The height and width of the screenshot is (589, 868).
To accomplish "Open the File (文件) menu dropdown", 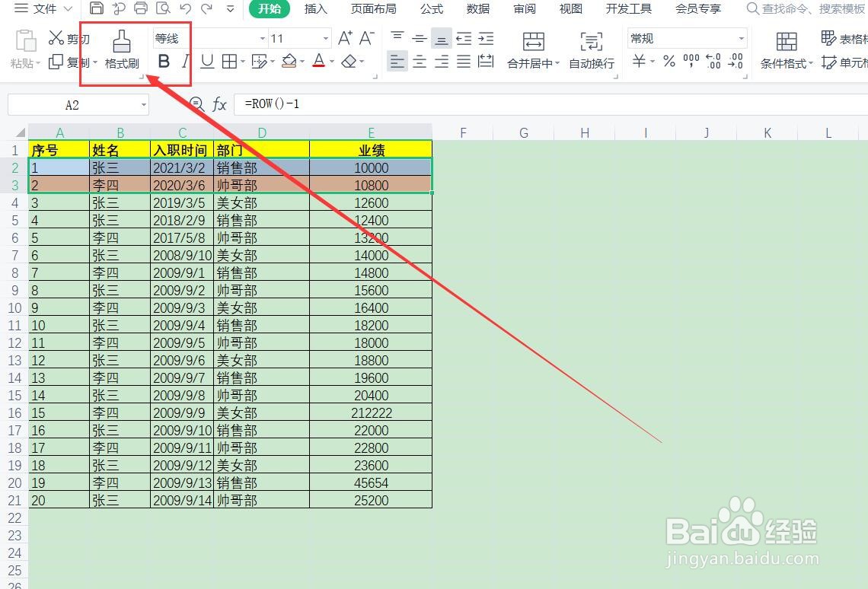I will [x=43, y=9].
